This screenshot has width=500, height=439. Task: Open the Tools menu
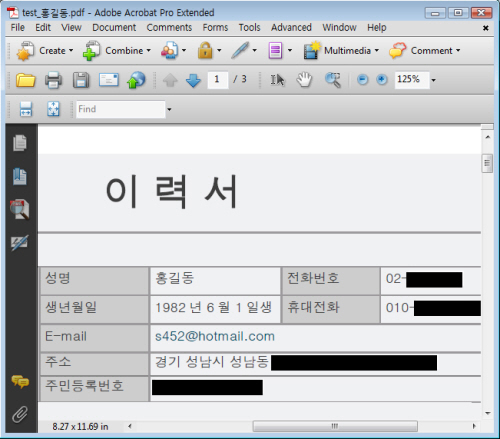249,27
